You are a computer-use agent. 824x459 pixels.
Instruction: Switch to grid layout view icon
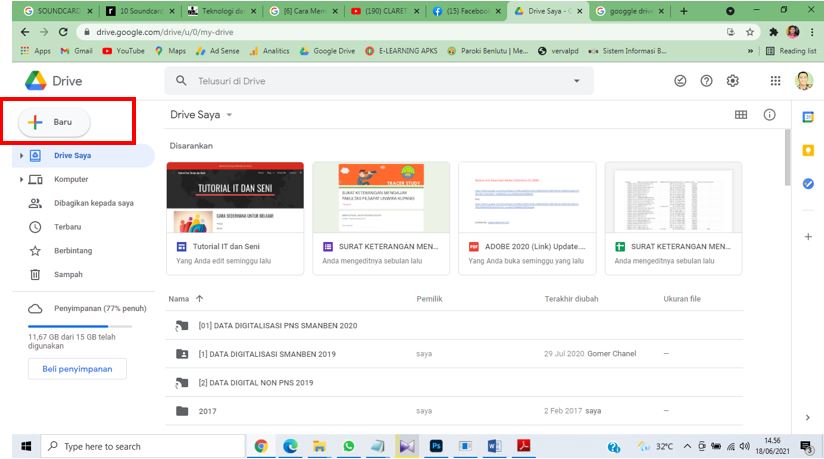(x=741, y=115)
